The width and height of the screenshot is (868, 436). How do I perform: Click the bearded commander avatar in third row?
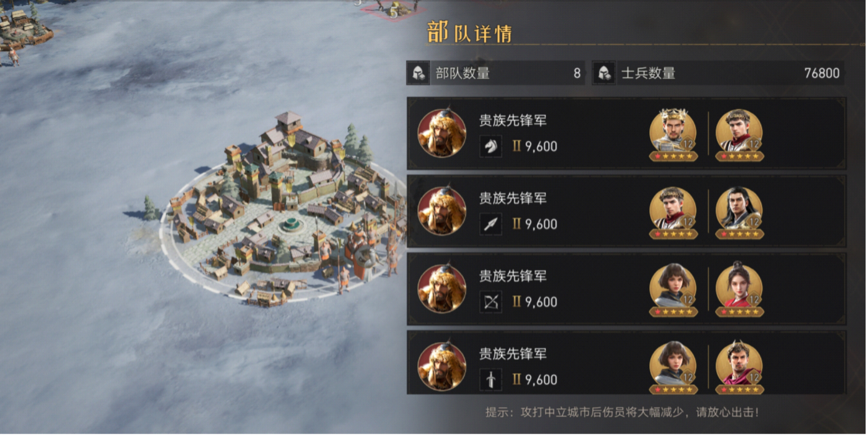coord(442,289)
